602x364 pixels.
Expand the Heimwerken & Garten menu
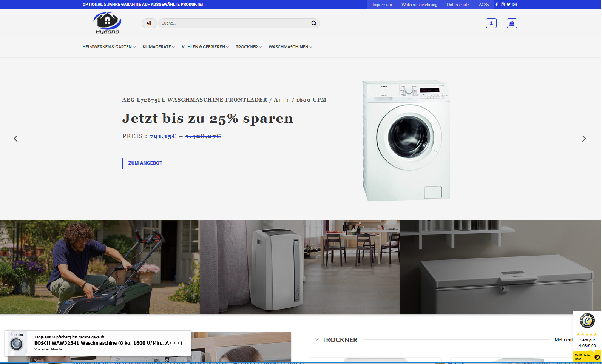coord(109,47)
